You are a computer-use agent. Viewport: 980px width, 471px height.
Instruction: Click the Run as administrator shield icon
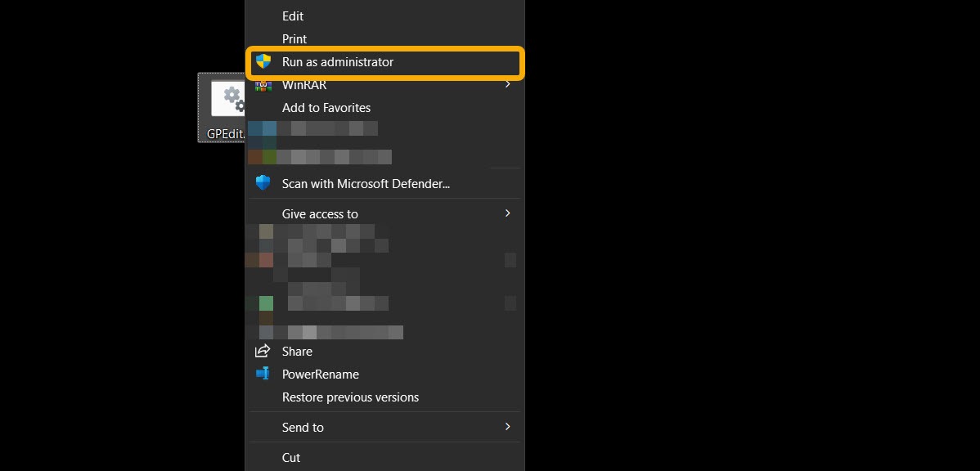(263, 61)
